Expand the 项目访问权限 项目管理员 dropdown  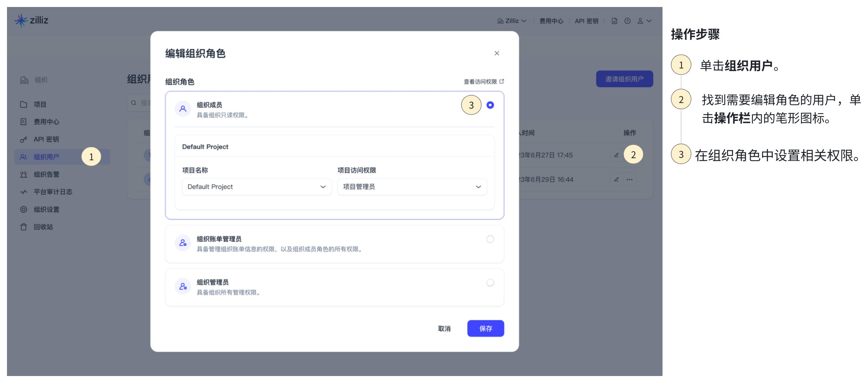[x=412, y=187]
